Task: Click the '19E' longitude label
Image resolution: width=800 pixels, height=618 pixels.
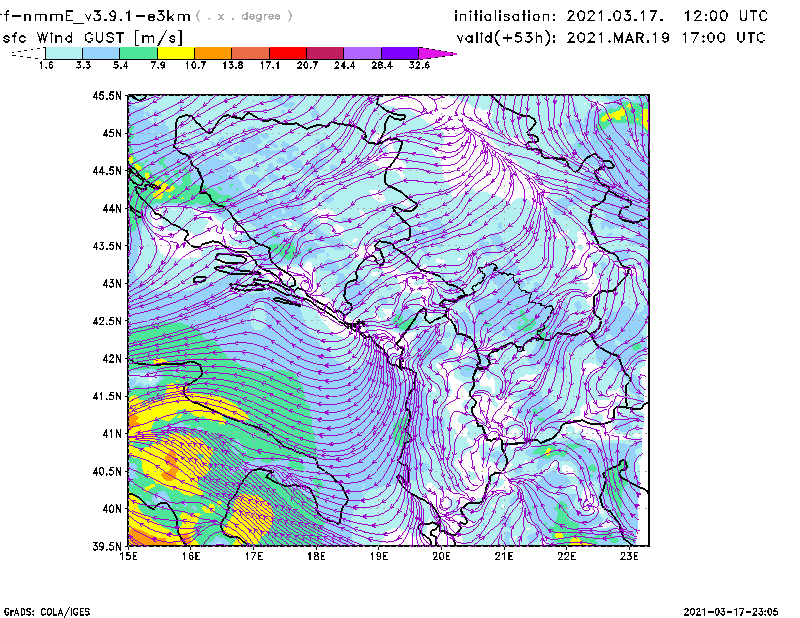Action: tap(379, 556)
